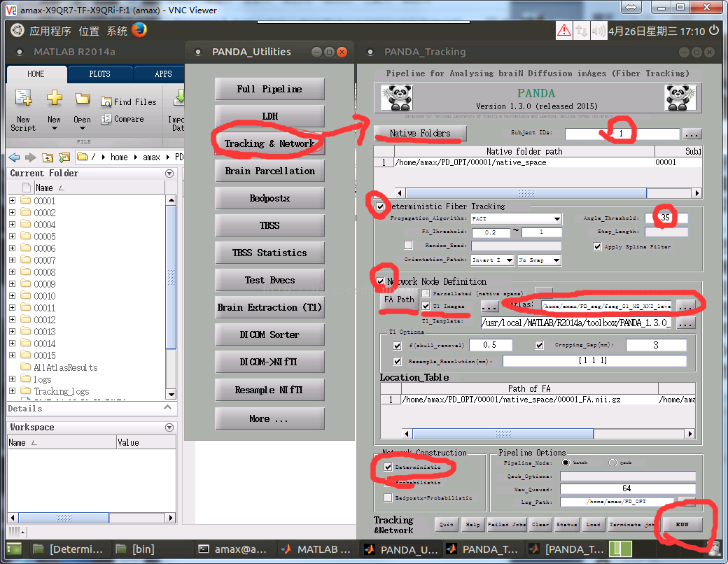Click the green workspace switcher in taskbar

(x=620, y=549)
